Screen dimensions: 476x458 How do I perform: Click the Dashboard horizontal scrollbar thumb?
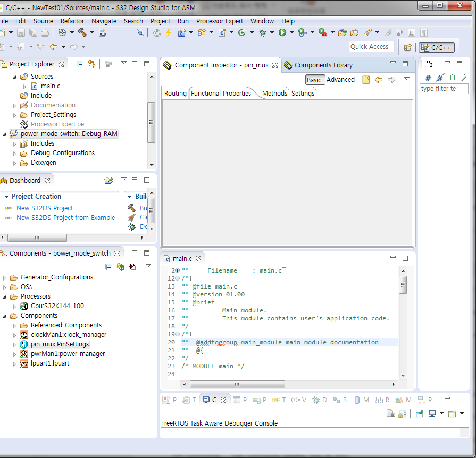pyautogui.click(x=37, y=238)
